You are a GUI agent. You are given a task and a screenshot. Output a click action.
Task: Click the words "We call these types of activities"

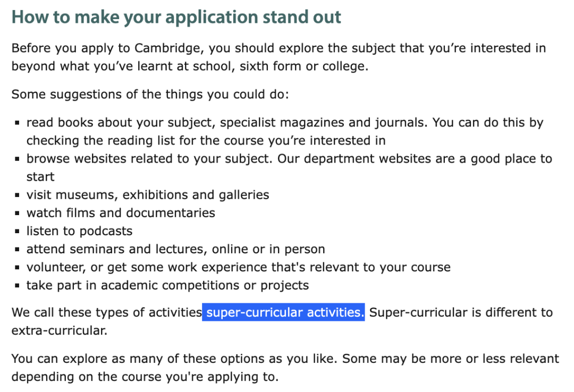click(106, 312)
